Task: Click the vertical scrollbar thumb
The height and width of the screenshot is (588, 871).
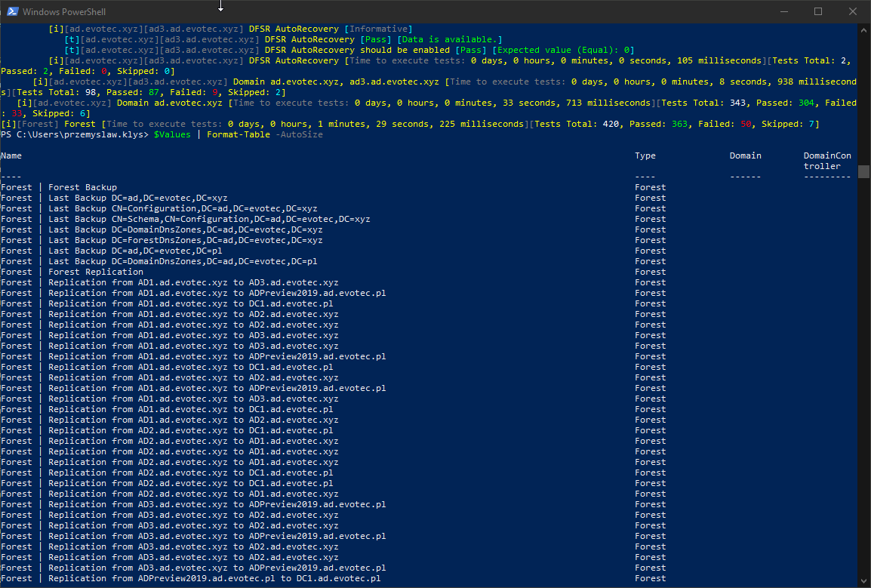Action: [x=864, y=171]
